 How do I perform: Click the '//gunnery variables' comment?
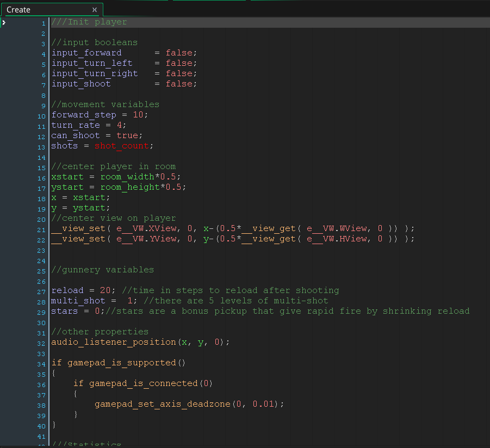(x=102, y=270)
